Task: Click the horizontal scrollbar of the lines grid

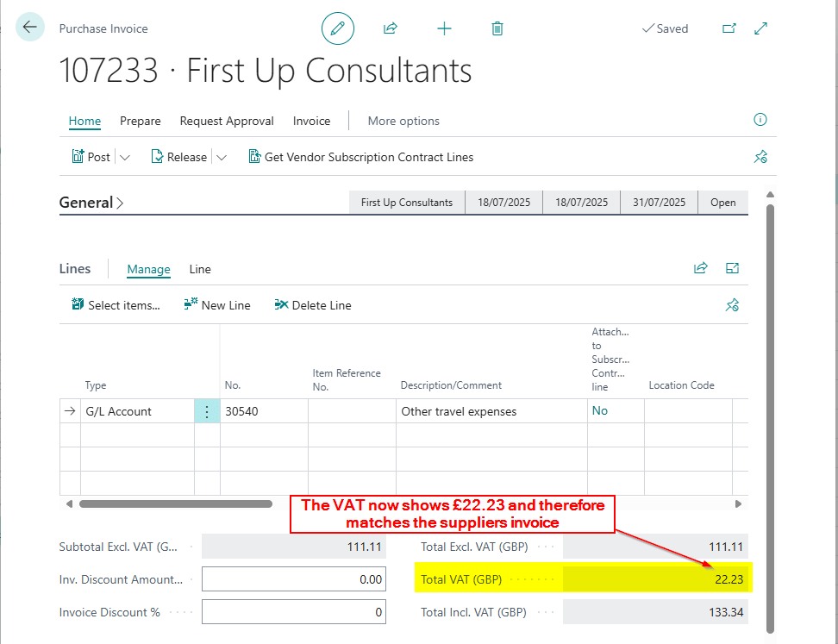Action: (x=176, y=503)
